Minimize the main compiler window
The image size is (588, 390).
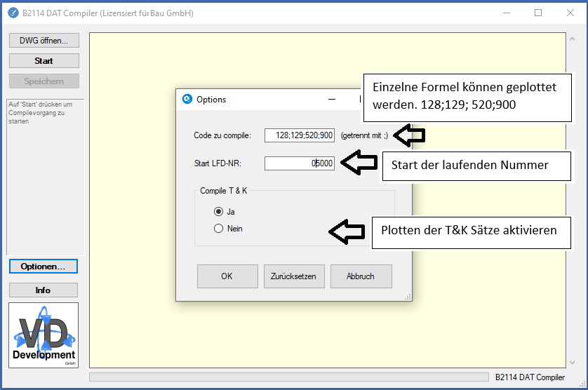click(x=506, y=13)
